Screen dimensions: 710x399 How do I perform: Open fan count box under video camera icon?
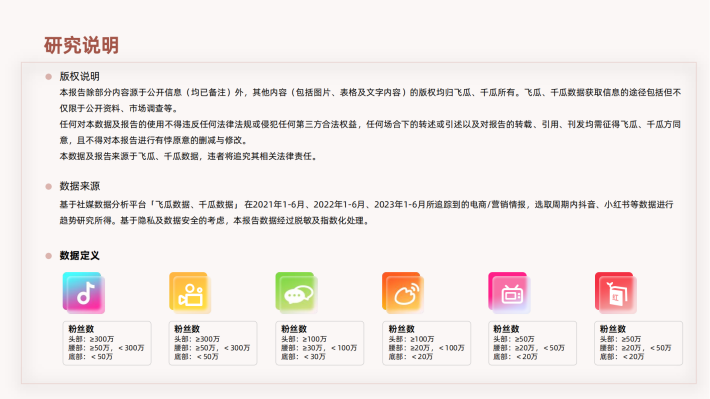pyautogui.click(x=213, y=343)
